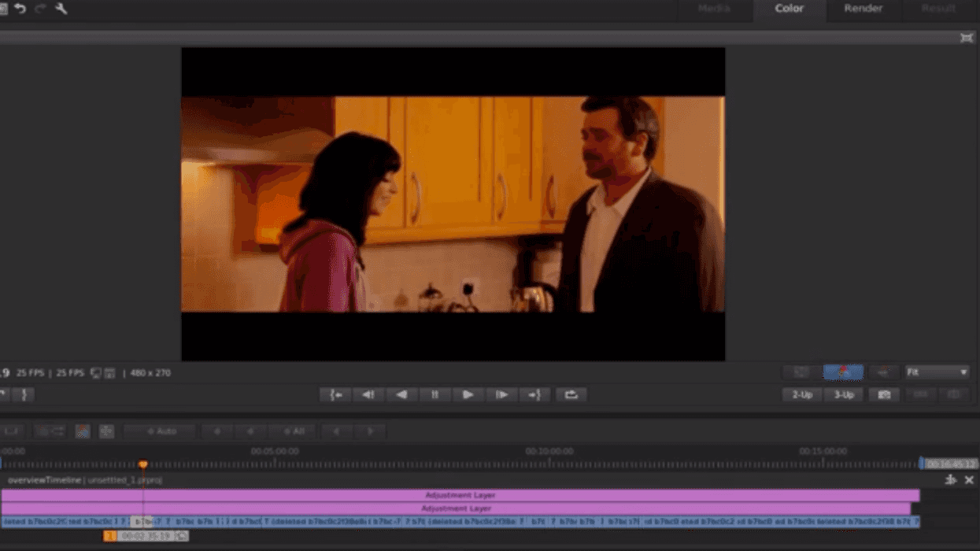
Task: Click the end timecode field on ruler
Action: pyautogui.click(x=951, y=464)
